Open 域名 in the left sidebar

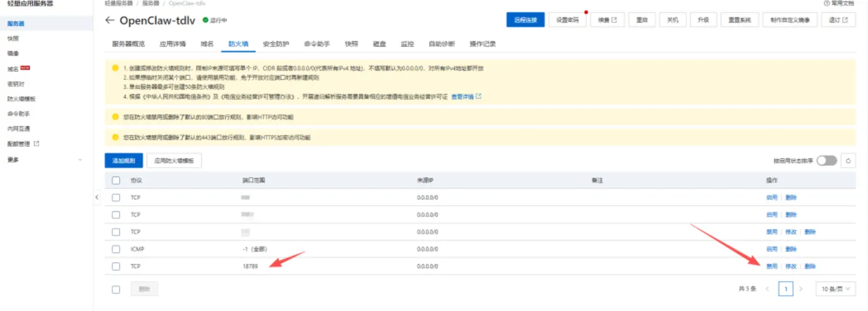point(13,69)
